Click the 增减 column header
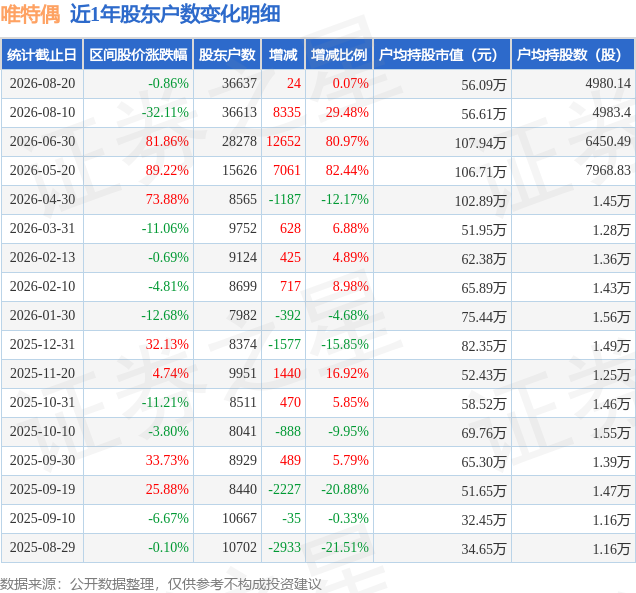636x593 pixels. pos(283,54)
